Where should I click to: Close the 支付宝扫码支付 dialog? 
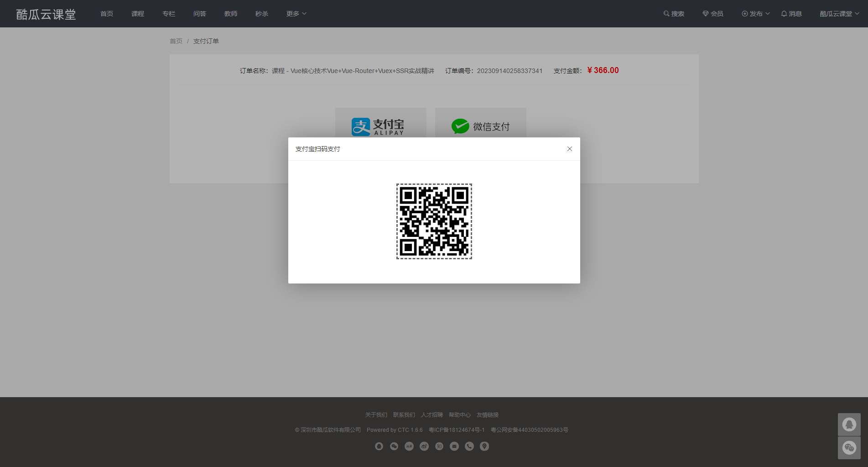point(569,149)
